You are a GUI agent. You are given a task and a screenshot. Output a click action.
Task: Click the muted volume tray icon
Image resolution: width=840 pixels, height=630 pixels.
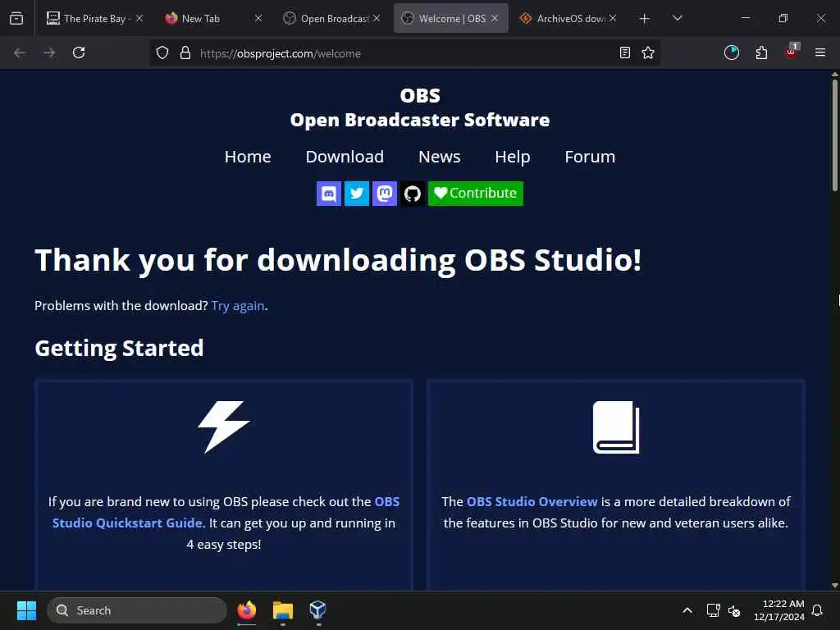coord(734,610)
